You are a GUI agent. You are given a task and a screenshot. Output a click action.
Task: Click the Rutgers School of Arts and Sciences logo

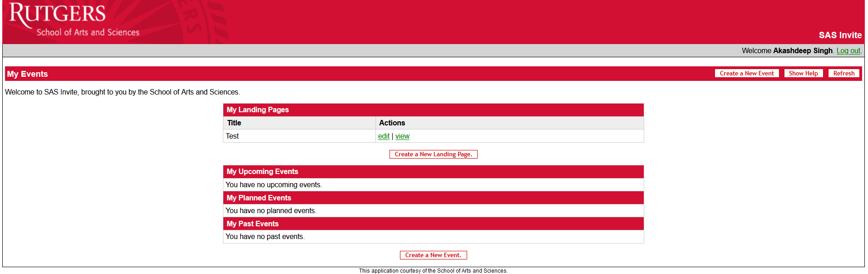pos(74,20)
